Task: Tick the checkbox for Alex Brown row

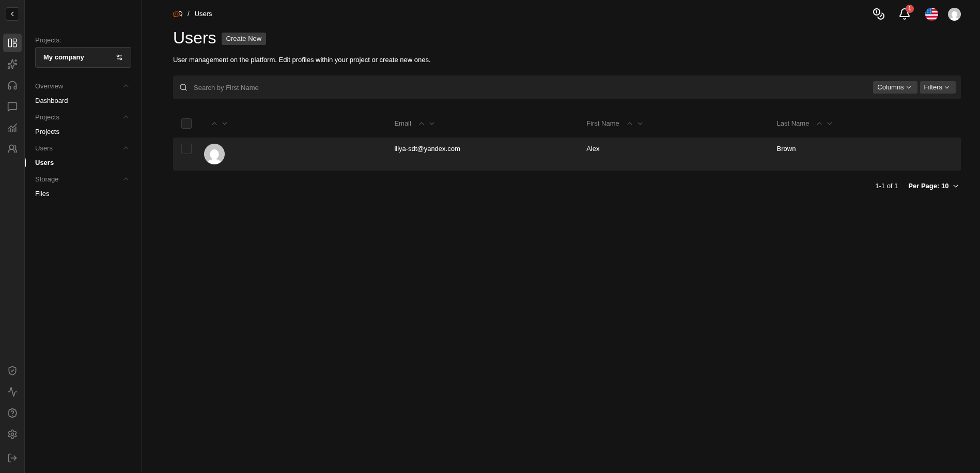Action: [x=186, y=149]
